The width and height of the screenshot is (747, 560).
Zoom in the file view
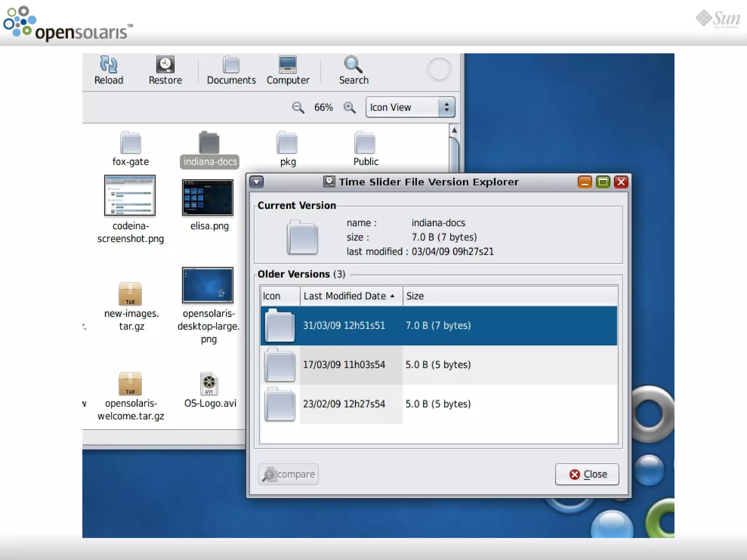(x=349, y=108)
